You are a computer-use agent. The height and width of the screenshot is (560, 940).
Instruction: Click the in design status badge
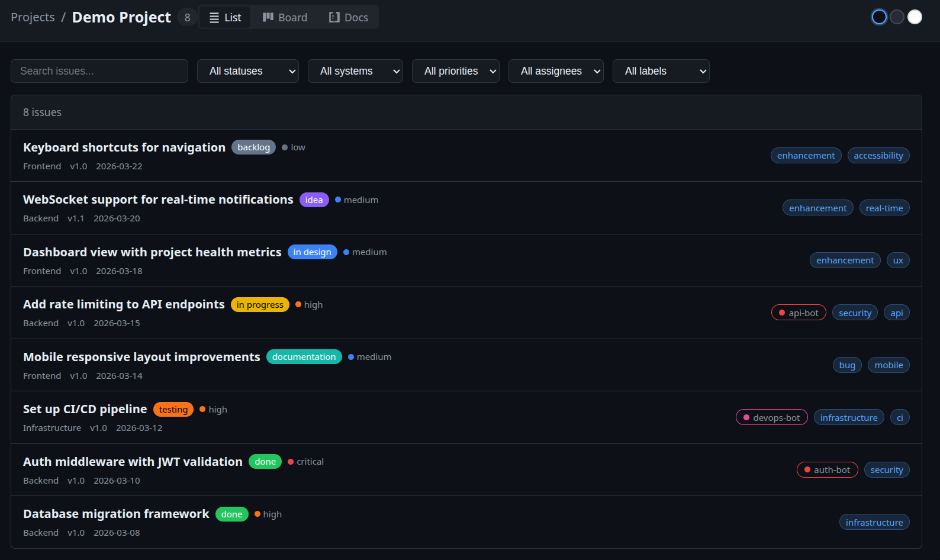(x=312, y=252)
